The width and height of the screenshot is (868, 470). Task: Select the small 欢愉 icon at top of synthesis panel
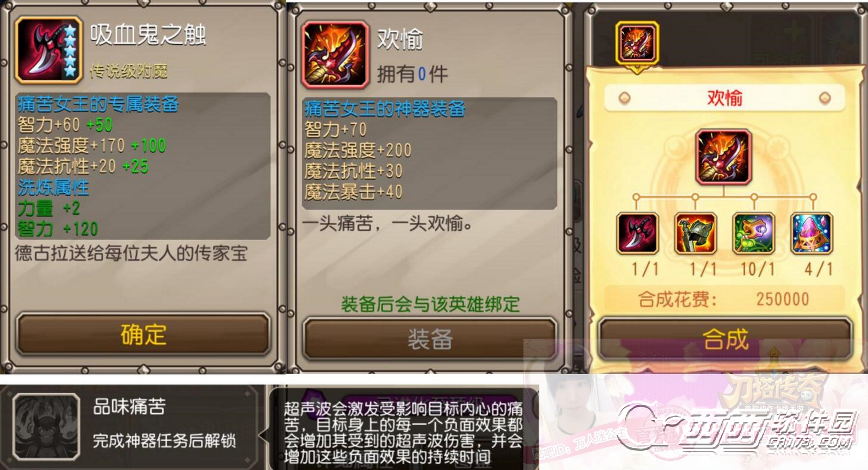click(x=637, y=42)
